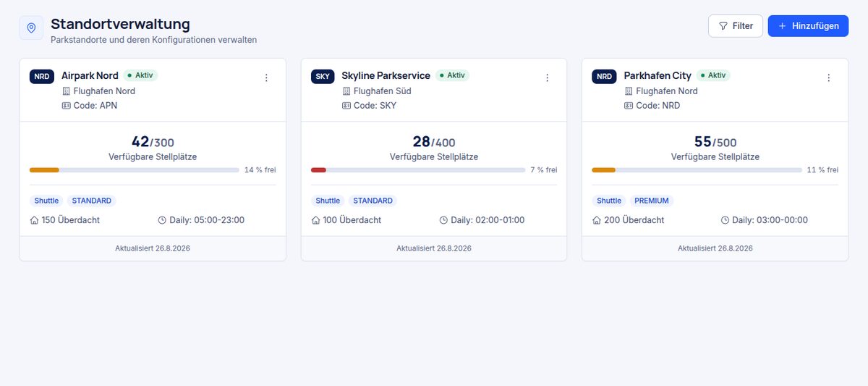Click the Shuttle tag on Parkhafen City card
The width and height of the screenshot is (868, 386).
[x=609, y=201]
